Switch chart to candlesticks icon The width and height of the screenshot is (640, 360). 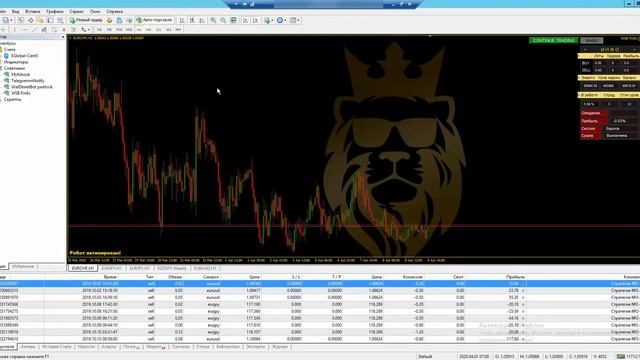[x=192, y=20]
